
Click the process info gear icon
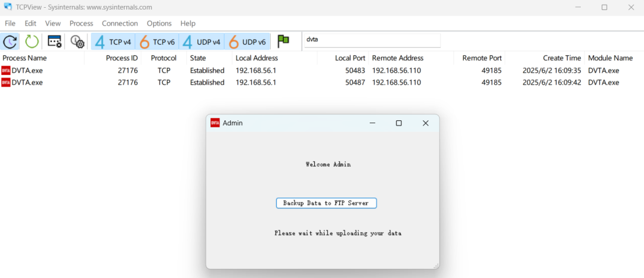[77, 42]
